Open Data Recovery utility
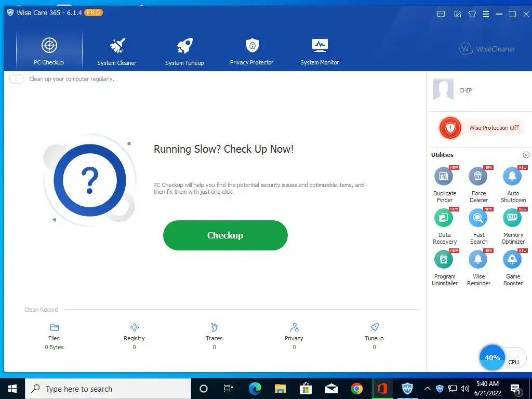Image resolution: width=532 pixels, height=399 pixels. click(x=445, y=226)
